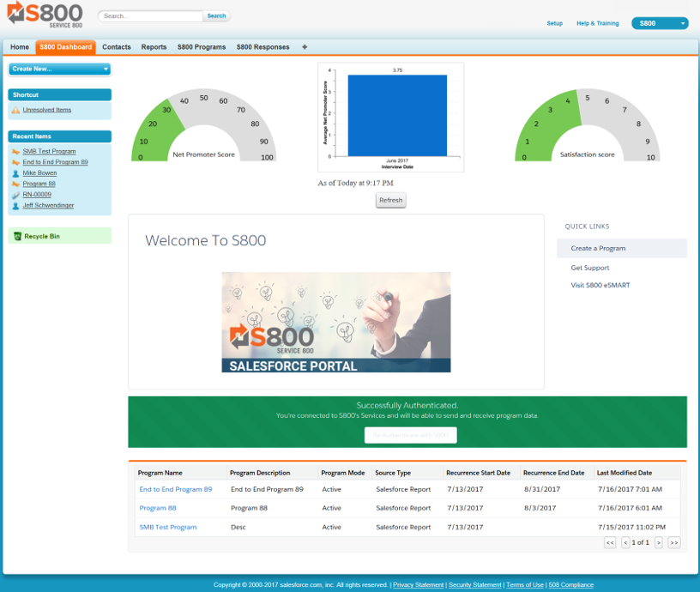This screenshot has height=592, width=700.
Task: Go to first page of programs table
Action: pyautogui.click(x=610, y=542)
